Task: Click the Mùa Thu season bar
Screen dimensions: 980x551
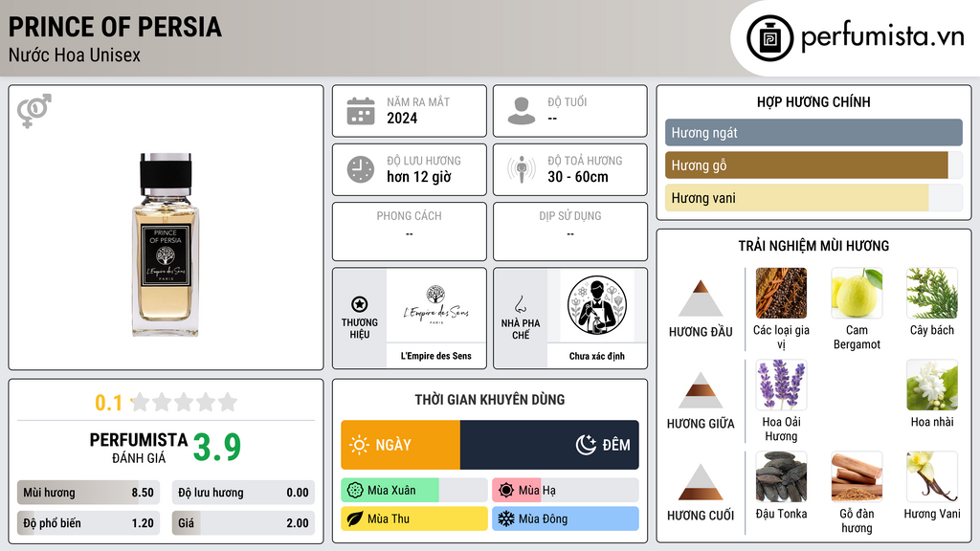Action: pos(413,518)
